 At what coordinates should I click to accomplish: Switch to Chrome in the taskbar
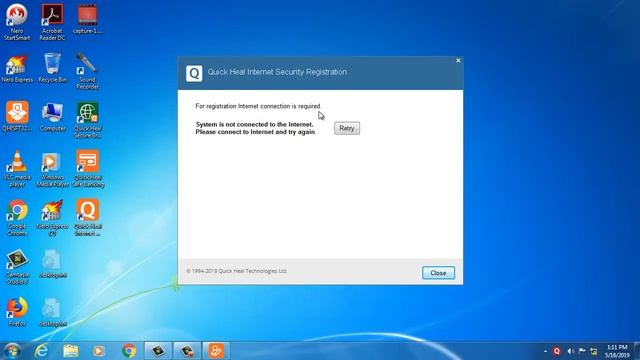(x=129, y=351)
